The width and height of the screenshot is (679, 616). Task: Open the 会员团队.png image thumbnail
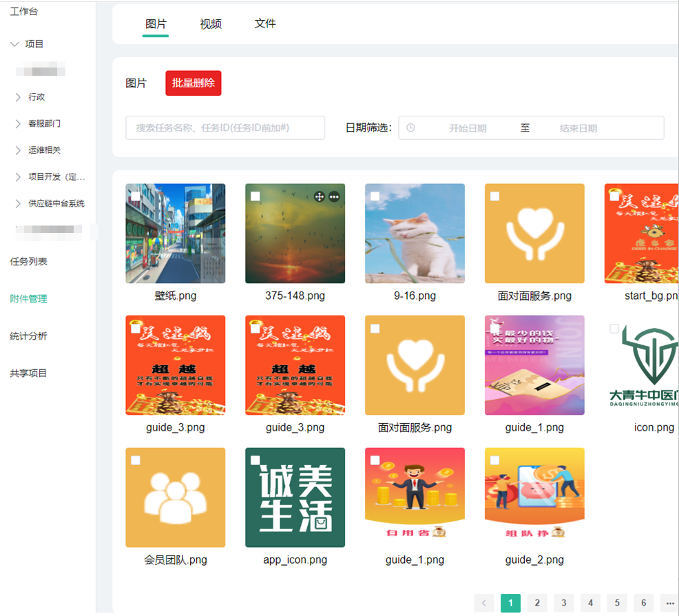tap(176, 497)
